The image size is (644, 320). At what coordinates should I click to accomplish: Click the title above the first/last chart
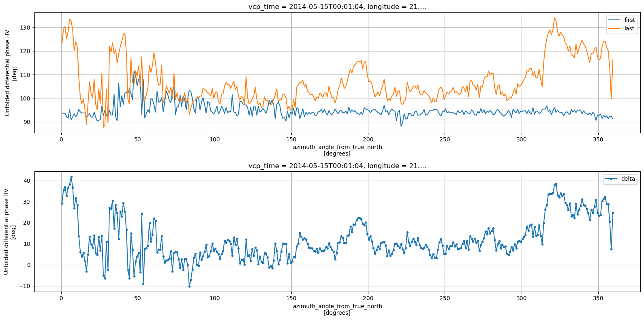pos(337,6)
